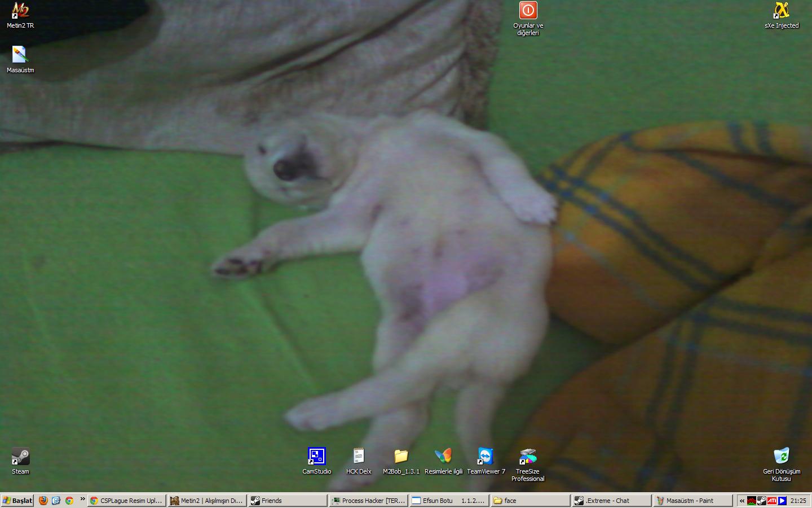This screenshot has height=508, width=812.
Task: Open the Metin2 TR desktop shortcut
Action: [20, 11]
